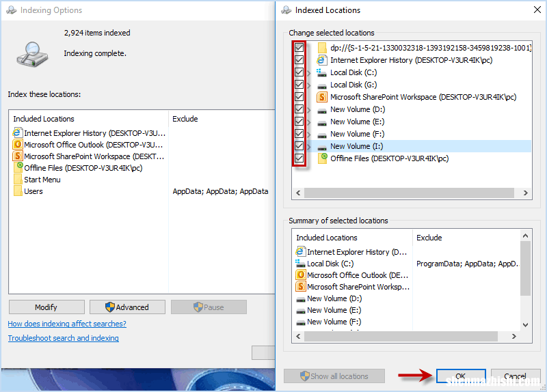This screenshot has height=392, width=547.
Task: Click Offline Files icon in Indexing Options list
Action: tap(18, 167)
